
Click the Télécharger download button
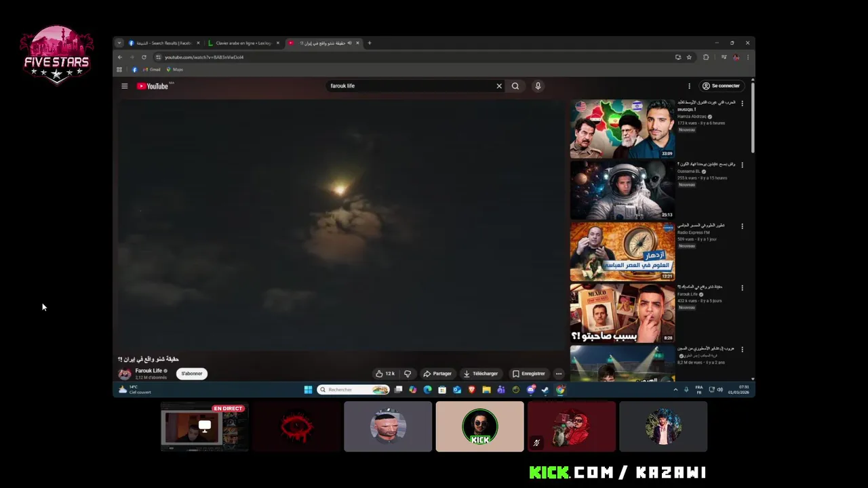click(x=481, y=373)
